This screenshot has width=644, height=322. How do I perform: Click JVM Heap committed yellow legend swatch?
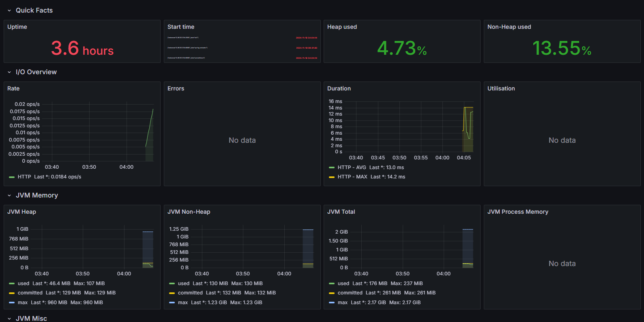pyautogui.click(x=12, y=293)
